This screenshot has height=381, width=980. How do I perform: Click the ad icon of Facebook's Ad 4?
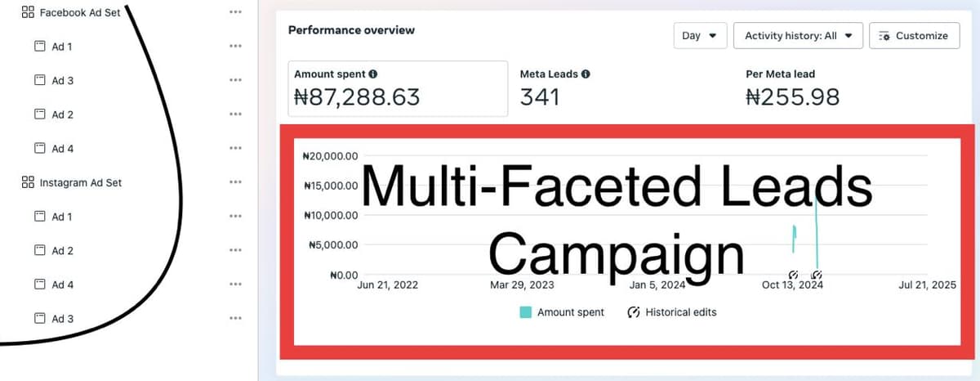[x=39, y=149]
